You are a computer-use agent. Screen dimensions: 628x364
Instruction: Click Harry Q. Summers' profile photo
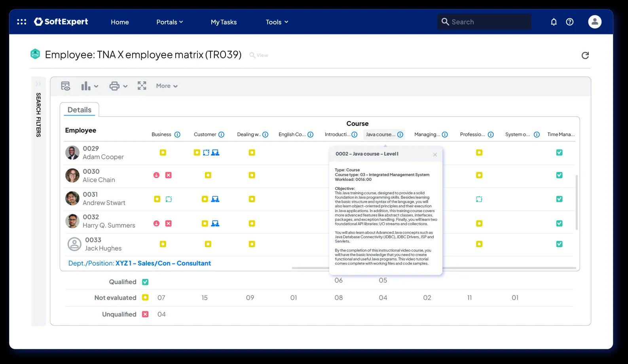(x=72, y=221)
